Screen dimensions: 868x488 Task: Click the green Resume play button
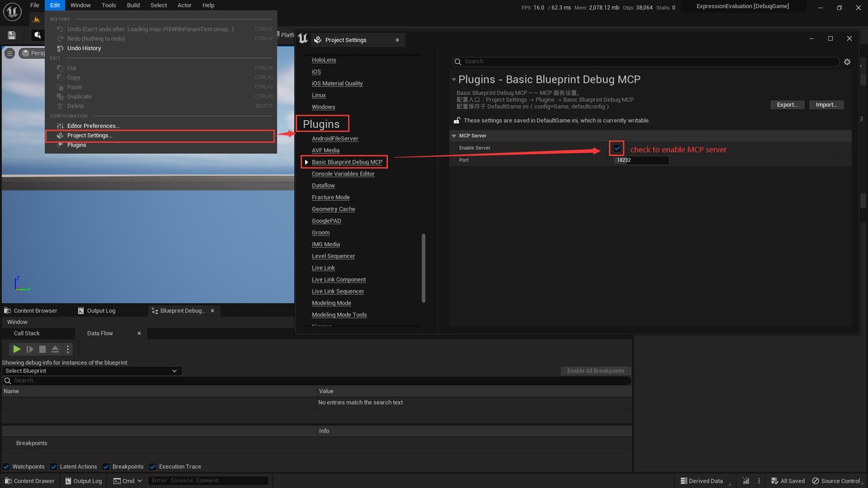click(16, 349)
